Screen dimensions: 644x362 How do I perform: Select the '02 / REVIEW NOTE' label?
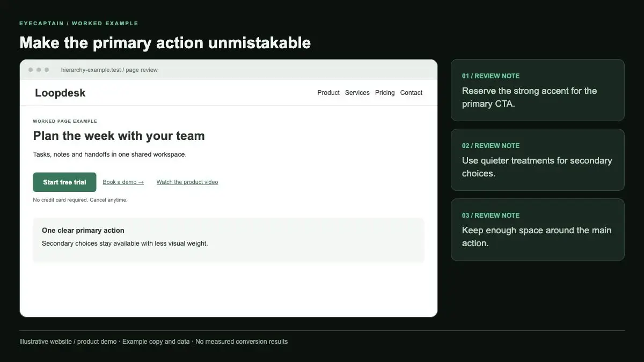(491, 146)
